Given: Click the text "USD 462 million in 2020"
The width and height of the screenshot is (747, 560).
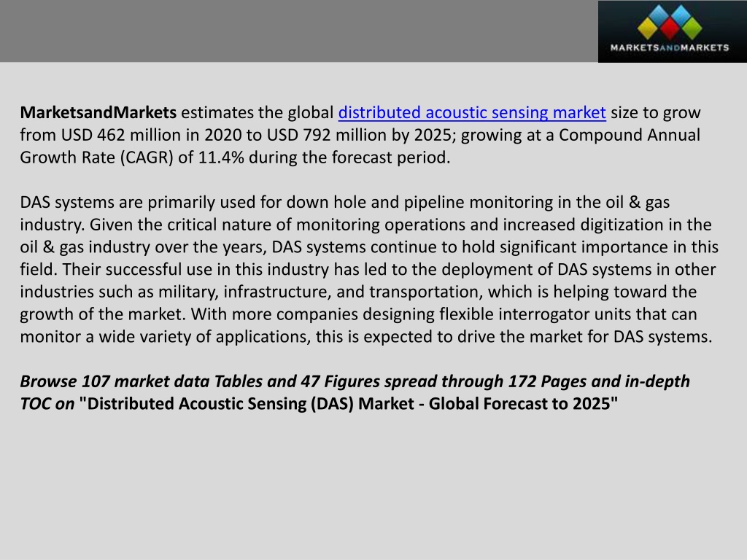Looking at the screenshot, I should [152, 135].
